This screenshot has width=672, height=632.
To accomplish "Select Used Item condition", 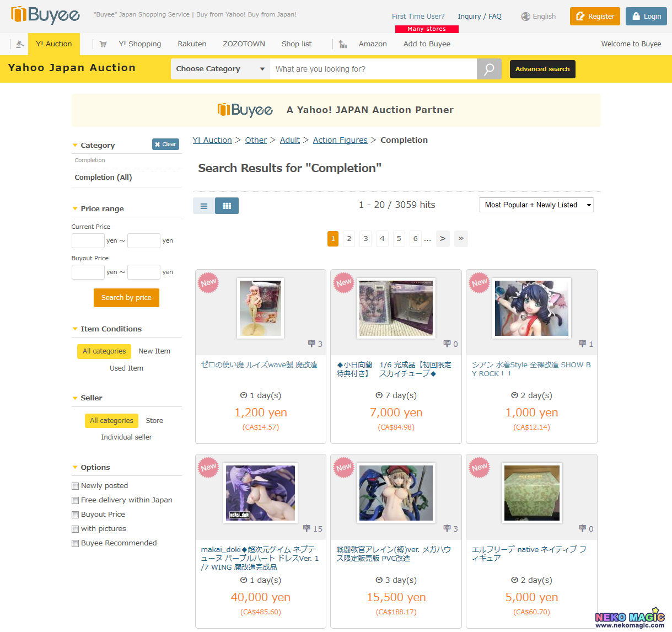I will click(x=126, y=368).
